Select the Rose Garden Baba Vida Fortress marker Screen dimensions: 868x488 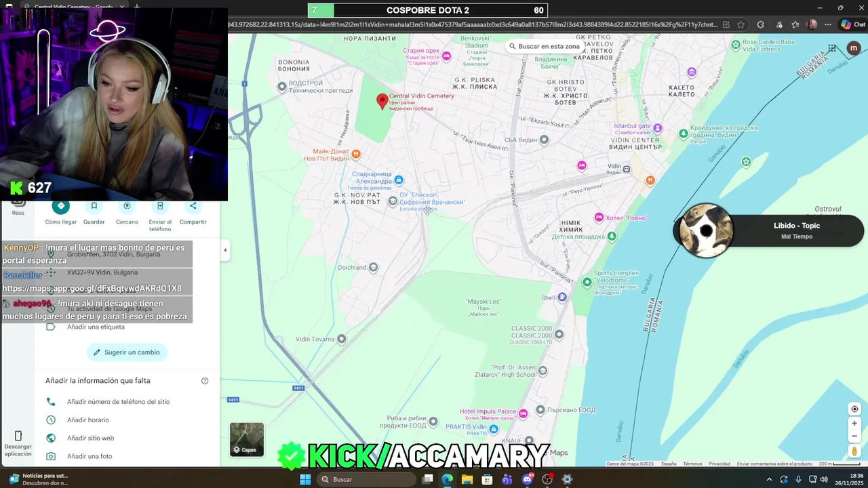[736, 45]
